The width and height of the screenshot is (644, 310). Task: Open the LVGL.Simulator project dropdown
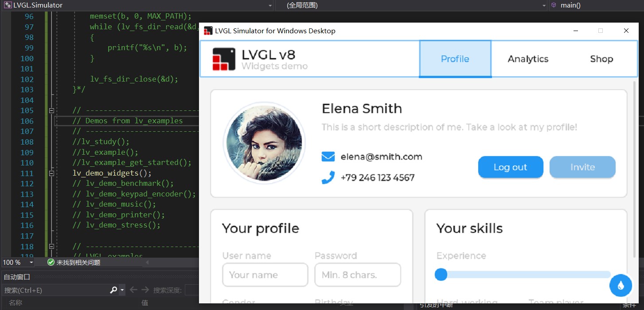270,5
